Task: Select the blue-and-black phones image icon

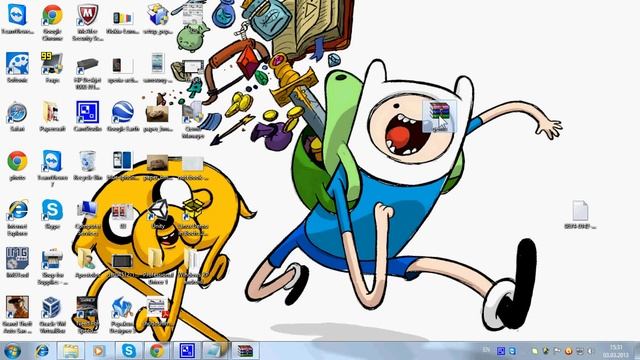Action: [x=122, y=160]
